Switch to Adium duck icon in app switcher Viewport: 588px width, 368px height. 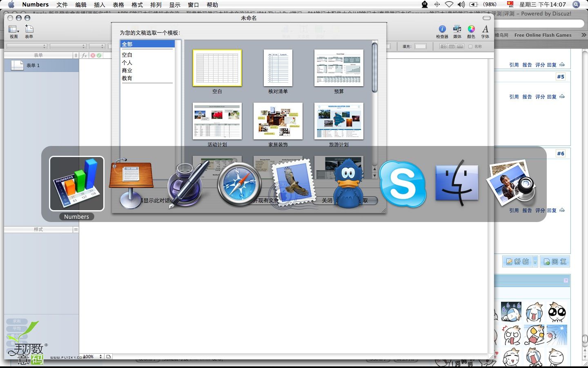tap(348, 184)
